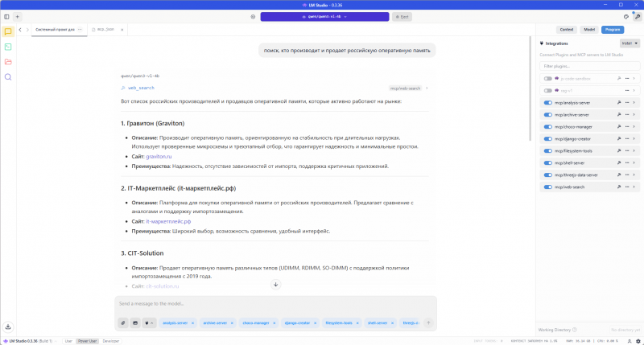Screen dimensions: 644x345
Task: Click the Filter plugins search field
Action: point(589,66)
